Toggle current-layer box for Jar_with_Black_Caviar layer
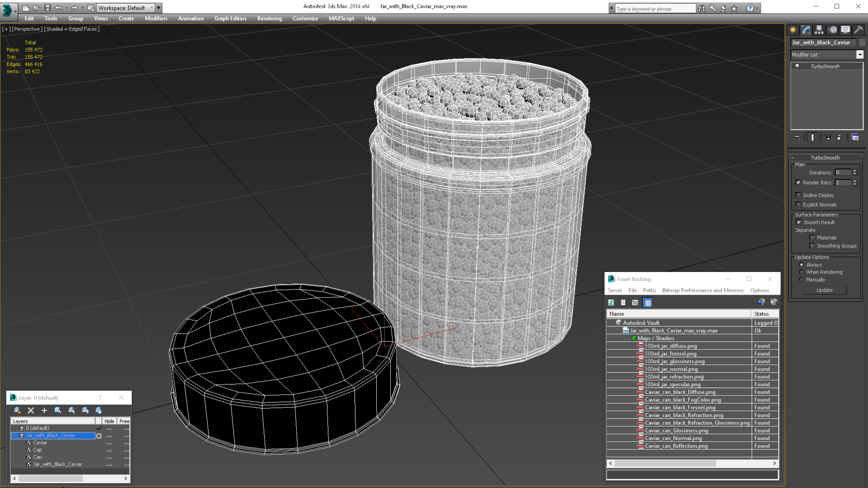Image resolution: width=868 pixels, height=488 pixels. [99, 436]
